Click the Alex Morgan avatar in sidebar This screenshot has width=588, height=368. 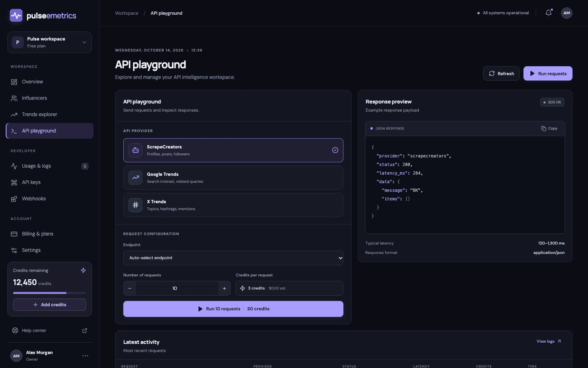16,356
